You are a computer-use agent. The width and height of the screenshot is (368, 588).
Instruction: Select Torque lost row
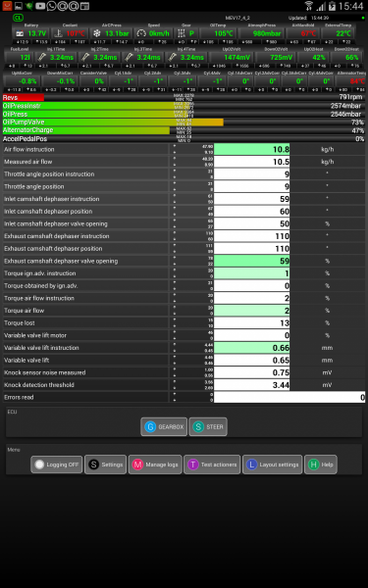tap(184, 322)
